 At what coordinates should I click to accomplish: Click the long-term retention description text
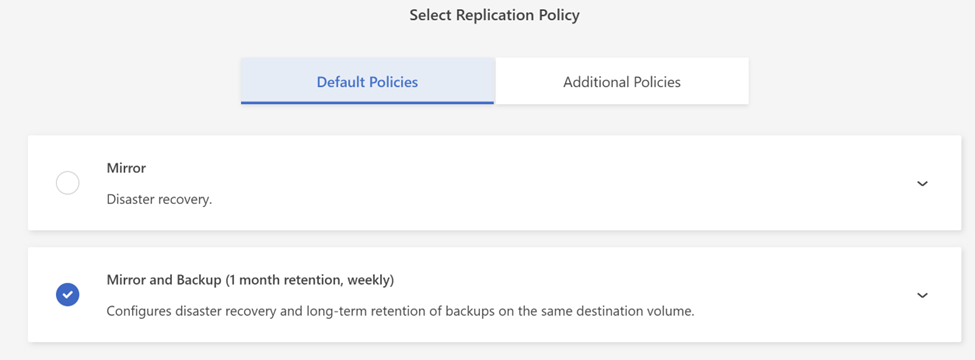(400, 312)
